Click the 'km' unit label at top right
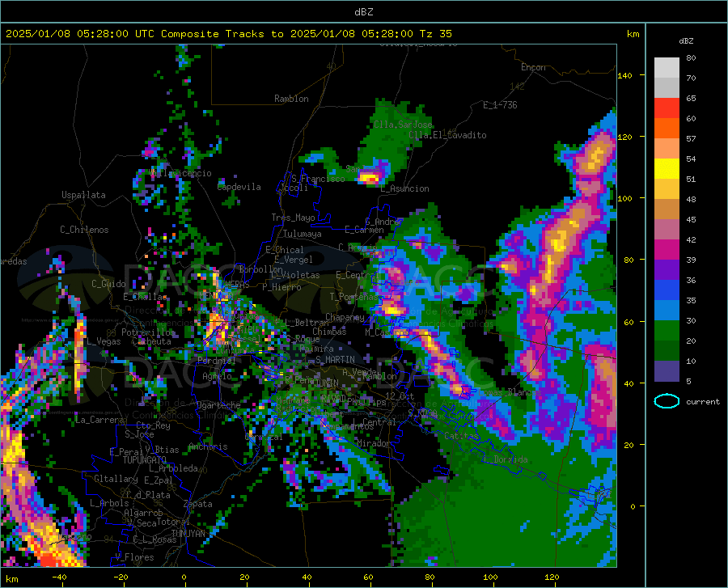The height and width of the screenshot is (588, 728). (633, 34)
